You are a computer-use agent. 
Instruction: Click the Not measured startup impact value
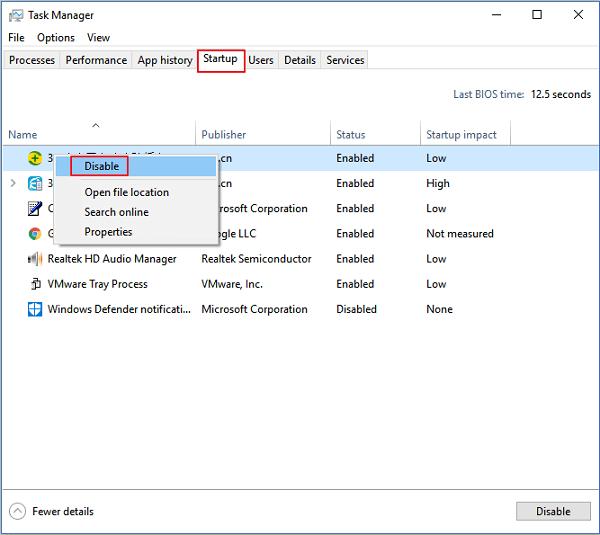click(460, 234)
